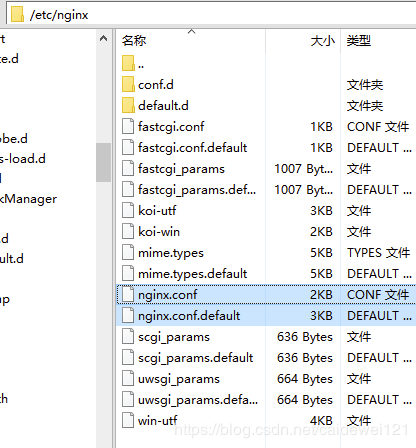Click the fastcgi.conf.default file icon
Image resolution: width=416 pixels, height=448 pixels.
(128, 147)
